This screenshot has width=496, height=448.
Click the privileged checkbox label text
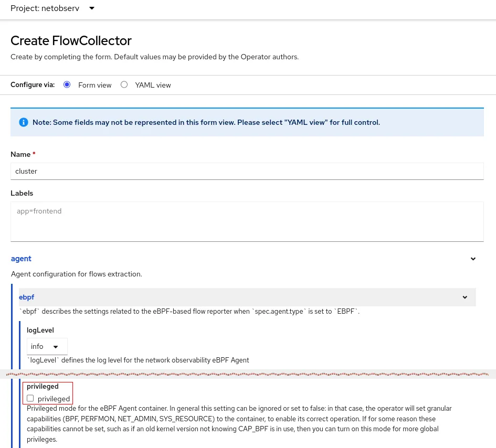(x=54, y=399)
